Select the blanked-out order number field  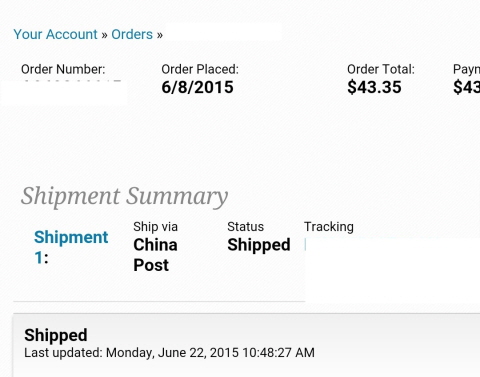tap(64, 92)
